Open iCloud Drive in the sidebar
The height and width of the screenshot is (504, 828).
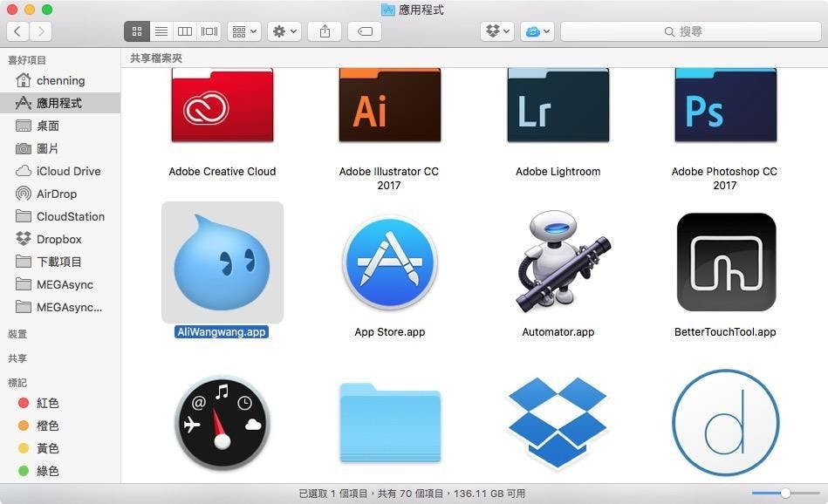coord(60,171)
